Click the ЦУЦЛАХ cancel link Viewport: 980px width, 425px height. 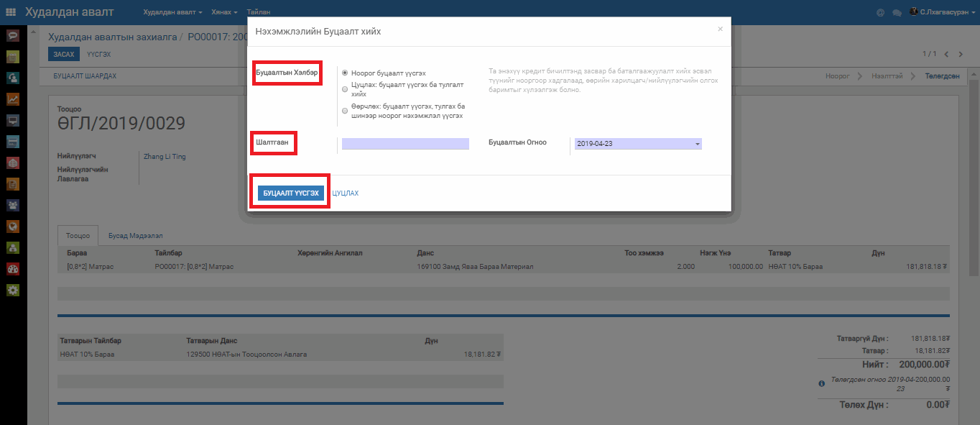click(345, 193)
